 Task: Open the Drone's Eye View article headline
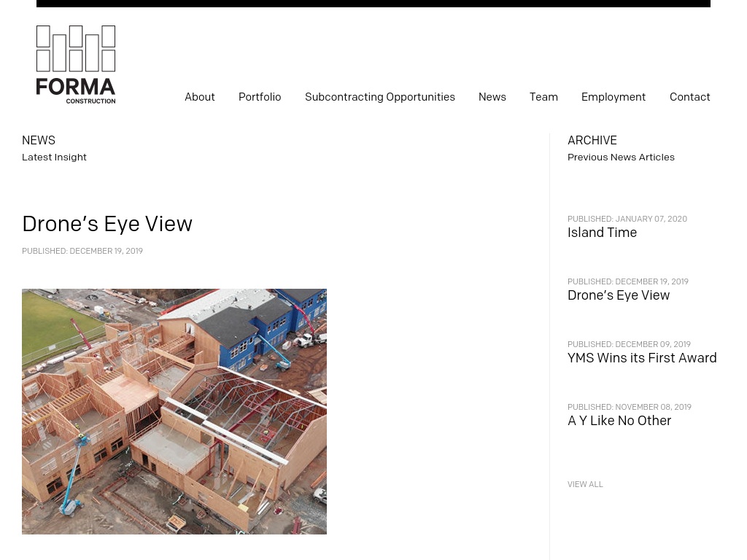tap(107, 224)
